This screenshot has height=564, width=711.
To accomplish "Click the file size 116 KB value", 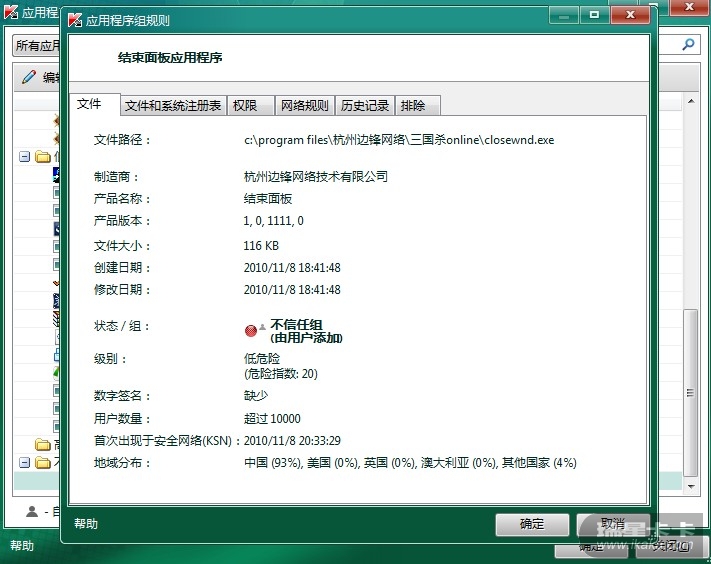I will click(261, 246).
